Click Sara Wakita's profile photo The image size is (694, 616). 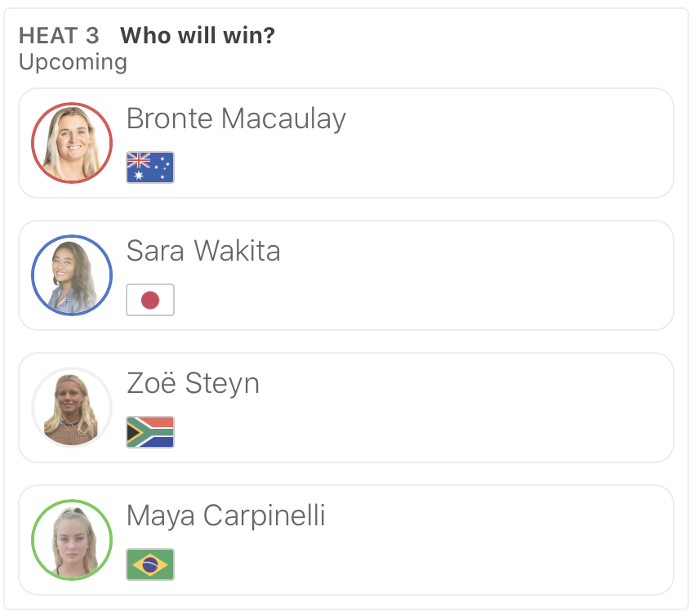pos(72,275)
